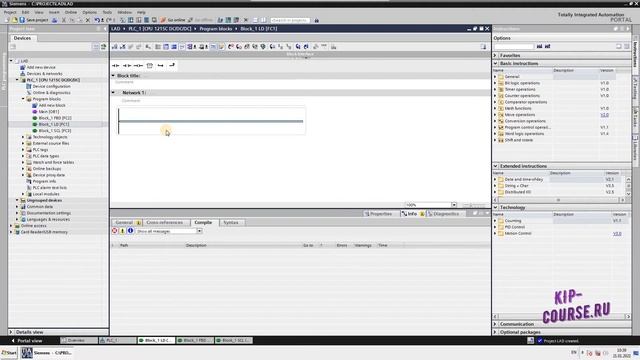
Task: Click the error filter icon in Compile tab
Action: tap(115, 231)
